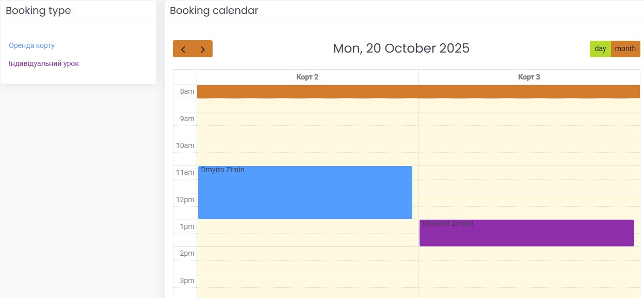Click the Корт 2 column header
The height and width of the screenshot is (298, 644).
(x=307, y=77)
